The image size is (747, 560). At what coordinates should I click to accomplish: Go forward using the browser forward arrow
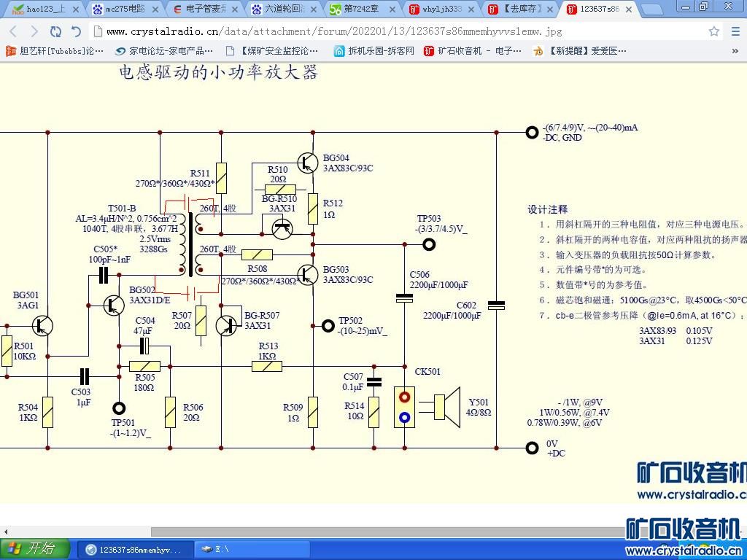point(34,31)
